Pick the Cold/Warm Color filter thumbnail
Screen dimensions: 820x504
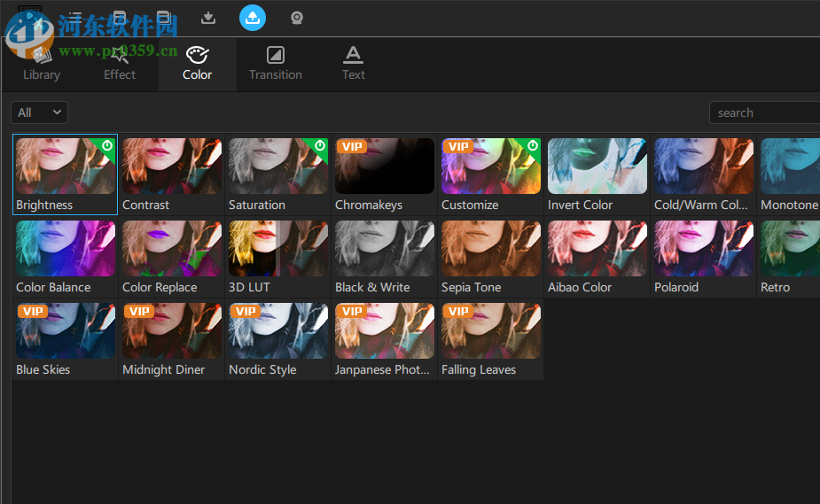[x=704, y=167]
